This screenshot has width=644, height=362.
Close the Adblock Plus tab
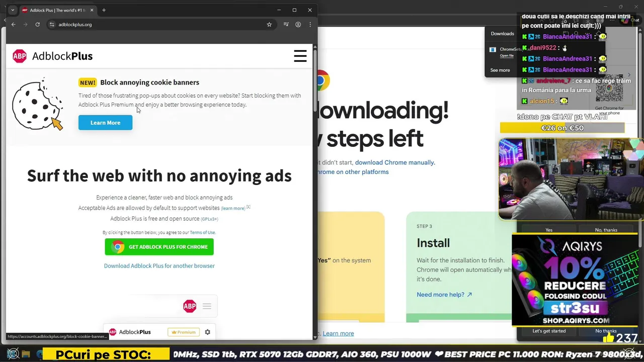click(x=92, y=10)
